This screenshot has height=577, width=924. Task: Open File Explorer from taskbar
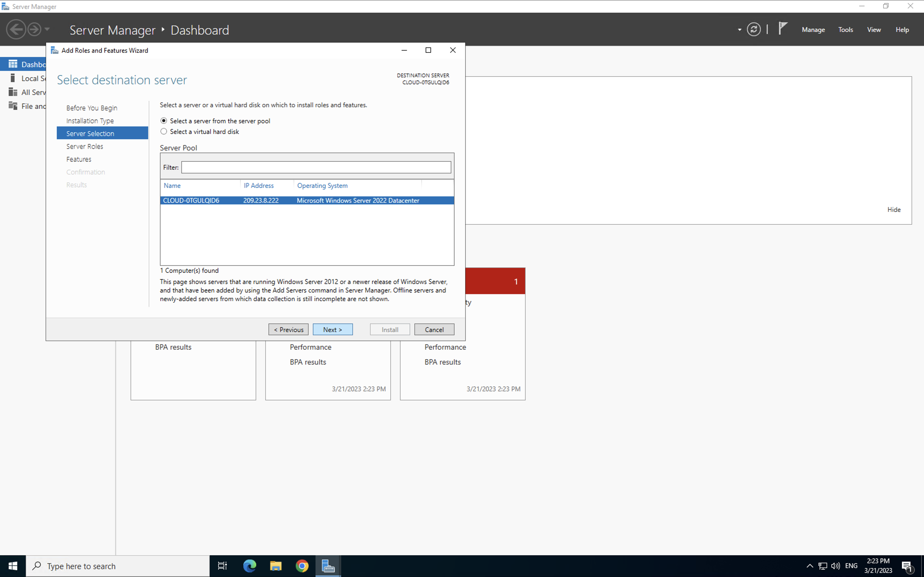point(276,566)
